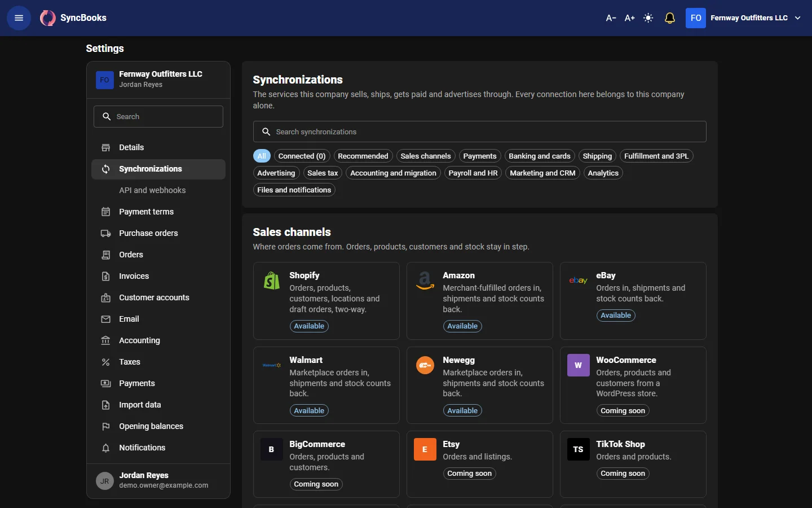
Task: Click the Import data sidebar icon
Action: 105,405
